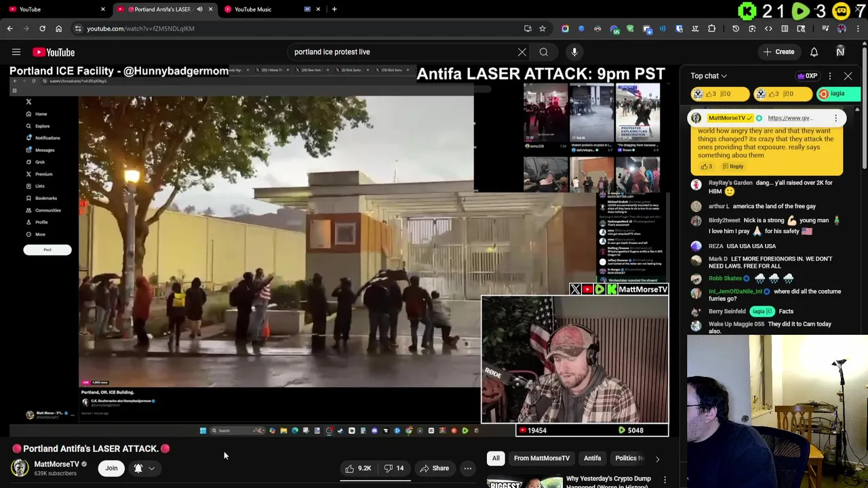
Task: Share this video
Action: 434,468
